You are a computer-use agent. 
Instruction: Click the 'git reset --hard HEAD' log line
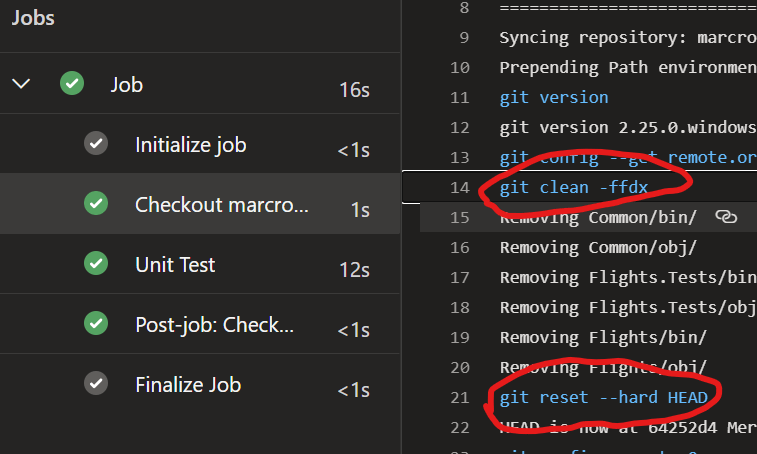point(603,397)
